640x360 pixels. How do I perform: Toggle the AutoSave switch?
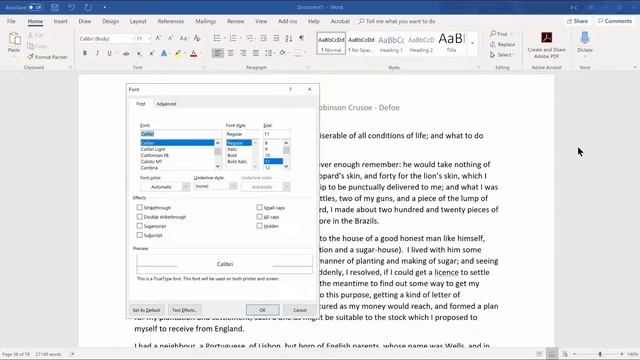[36, 7]
